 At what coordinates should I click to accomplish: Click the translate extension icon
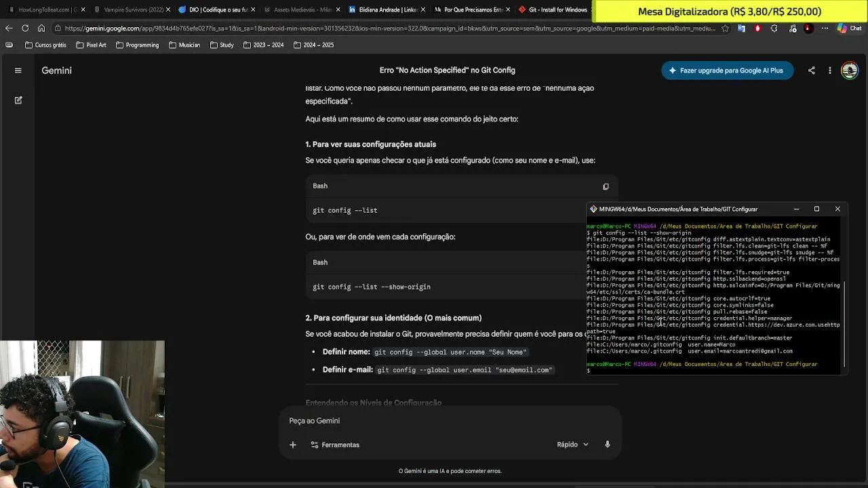coord(741,28)
